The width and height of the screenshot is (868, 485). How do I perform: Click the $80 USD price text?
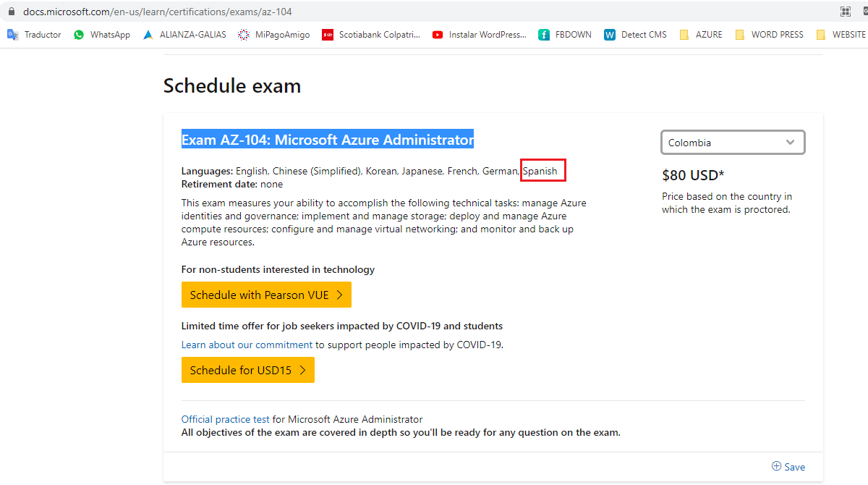(x=693, y=175)
